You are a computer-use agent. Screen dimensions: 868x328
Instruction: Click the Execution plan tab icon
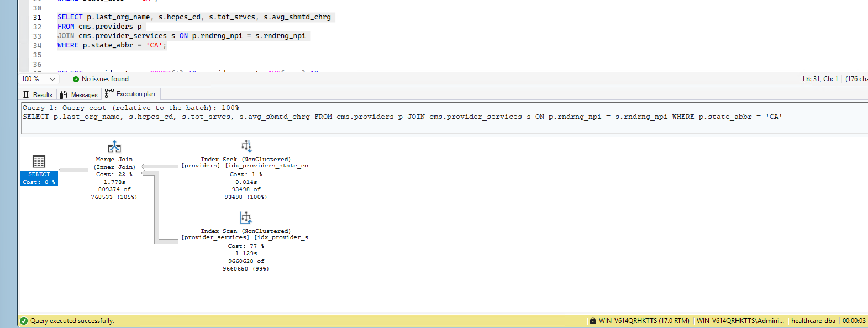(x=109, y=93)
